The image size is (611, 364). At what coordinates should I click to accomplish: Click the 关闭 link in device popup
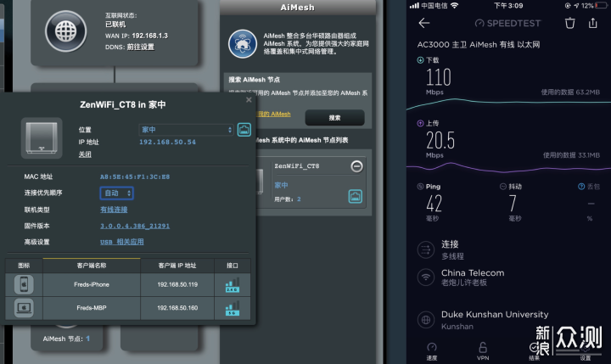pyautogui.click(x=85, y=154)
